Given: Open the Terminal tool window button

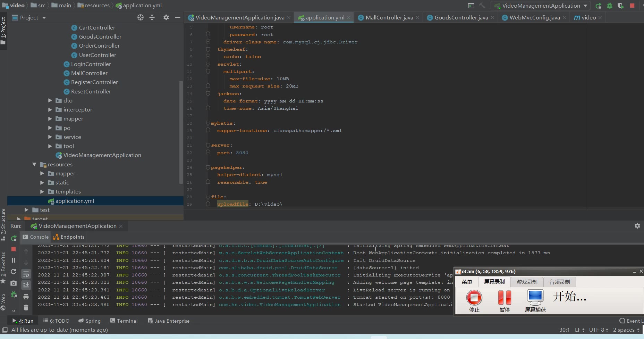Looking at the screenshot, I should pyautogui.click(x=124, y=321).
